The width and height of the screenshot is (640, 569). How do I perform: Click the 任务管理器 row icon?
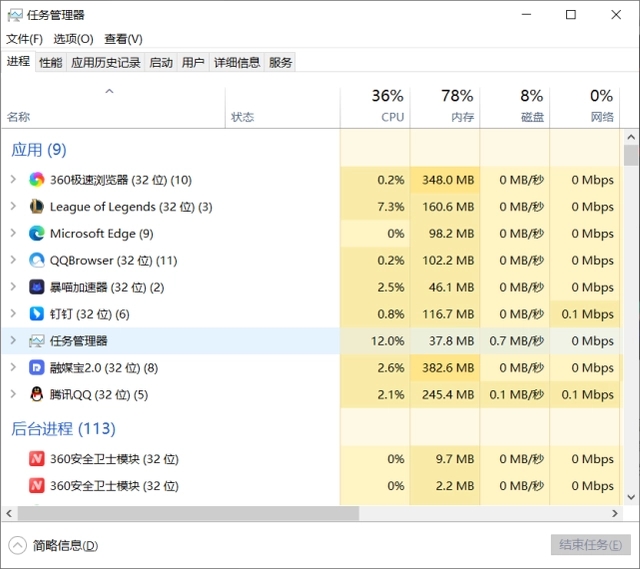[37, 341]
